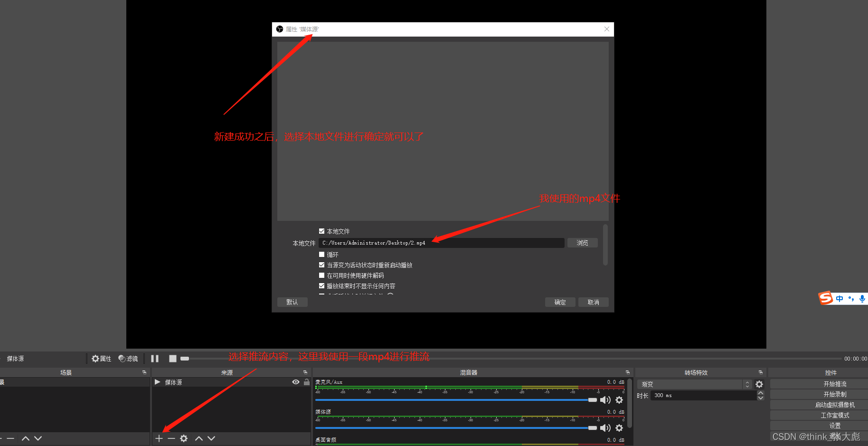
Task: Toggle Sogou punctuation mode icon
Action: (851, 299)
